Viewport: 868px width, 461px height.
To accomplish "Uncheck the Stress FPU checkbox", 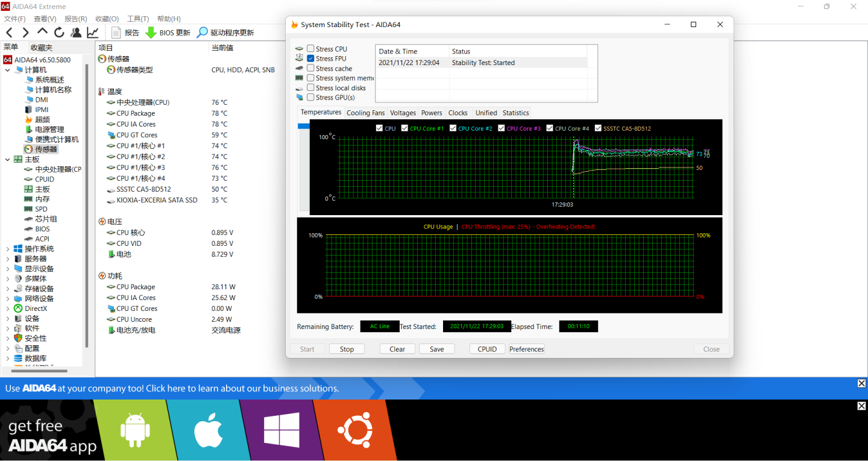I will pos(310,58).
